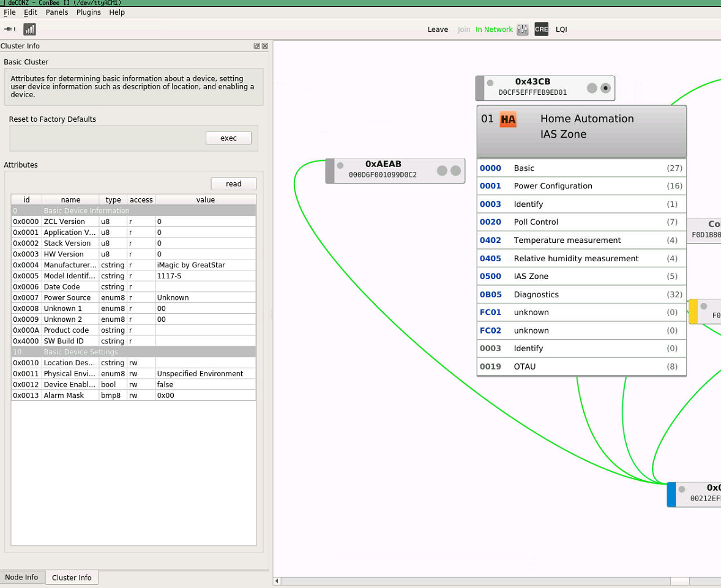Select the 0B05 Diagnostics cluster
The height and width of the screenshot is (588, 721).
coord(581,295)
